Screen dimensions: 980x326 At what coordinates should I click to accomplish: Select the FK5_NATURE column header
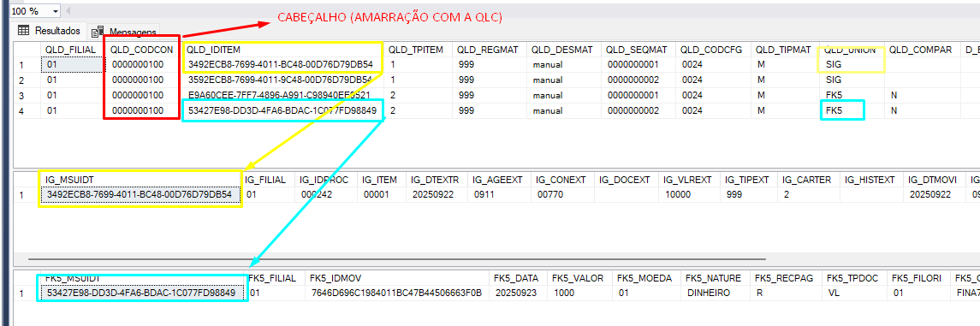[716, 278]
